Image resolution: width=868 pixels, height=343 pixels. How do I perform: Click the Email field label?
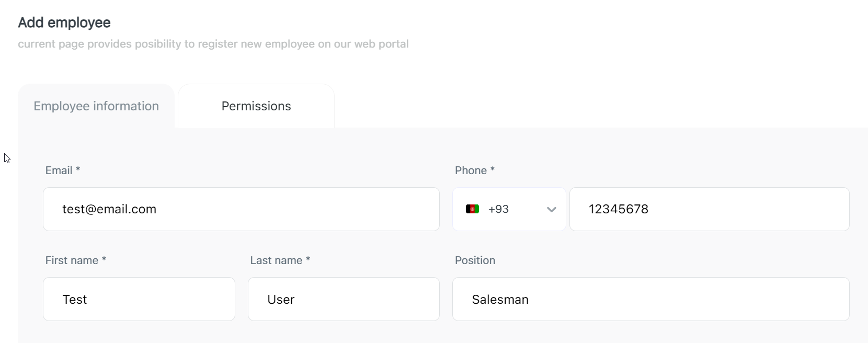(59, 170)
